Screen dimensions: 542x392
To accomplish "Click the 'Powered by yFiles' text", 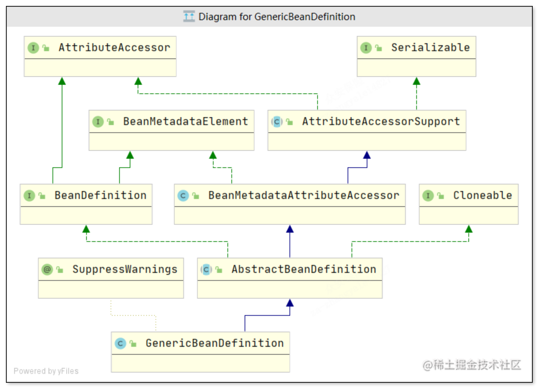I will click(x=46, y=371).
